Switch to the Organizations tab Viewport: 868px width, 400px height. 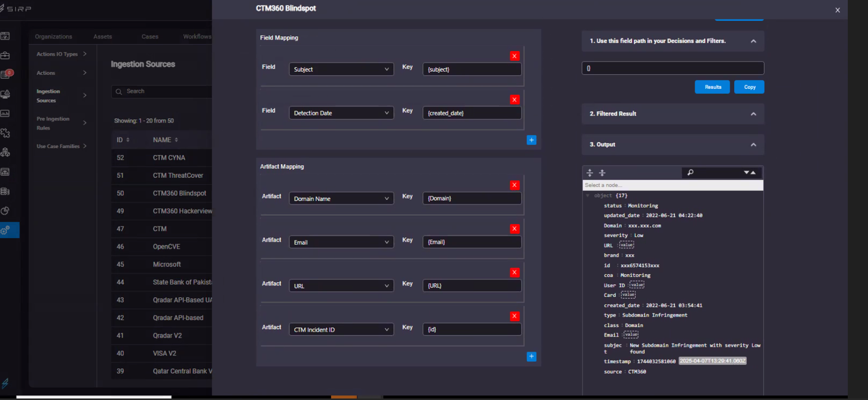54,36
